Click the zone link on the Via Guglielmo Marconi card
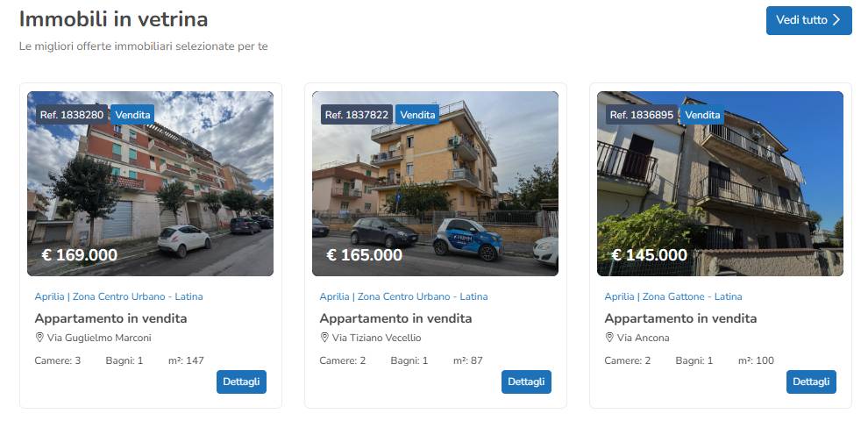The width and height of the screenshot is (868, 435). coord(118,296)
